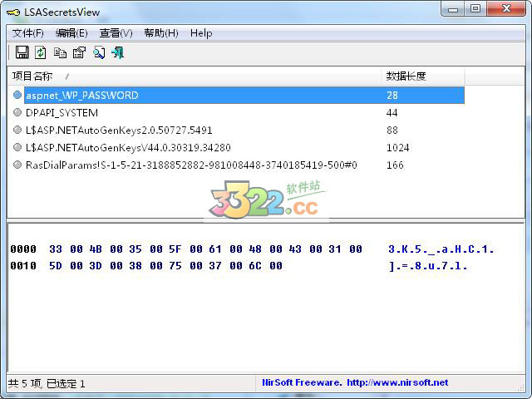This screenshot has width=532, height=399.
Task: Click the splitter between list and hex pane
Action: 266,220
